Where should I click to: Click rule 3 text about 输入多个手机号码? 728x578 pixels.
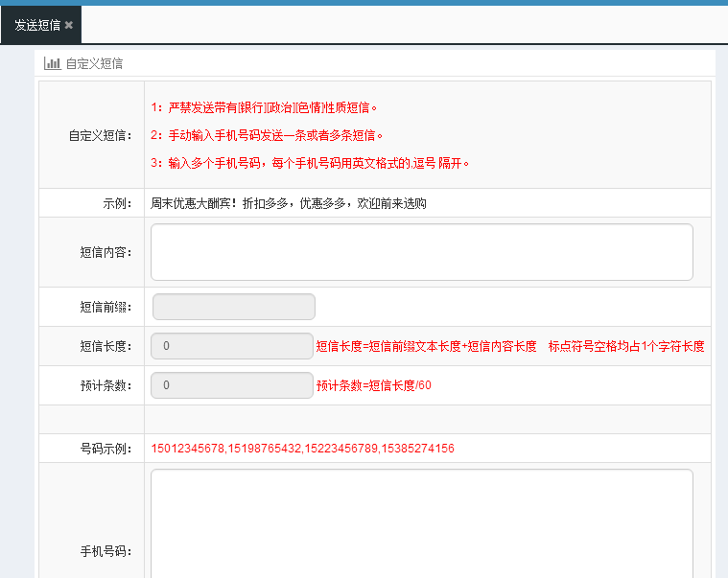[310, 163]
